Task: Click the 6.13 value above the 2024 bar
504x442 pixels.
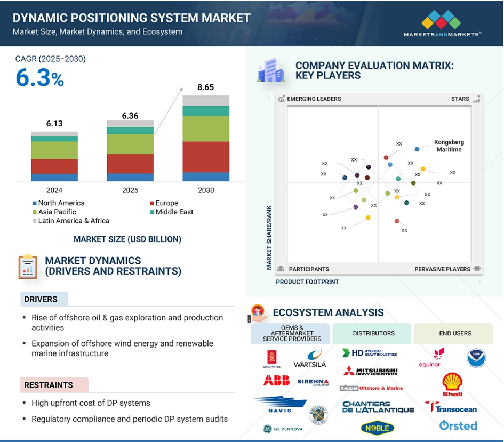Action: (54, 124)
